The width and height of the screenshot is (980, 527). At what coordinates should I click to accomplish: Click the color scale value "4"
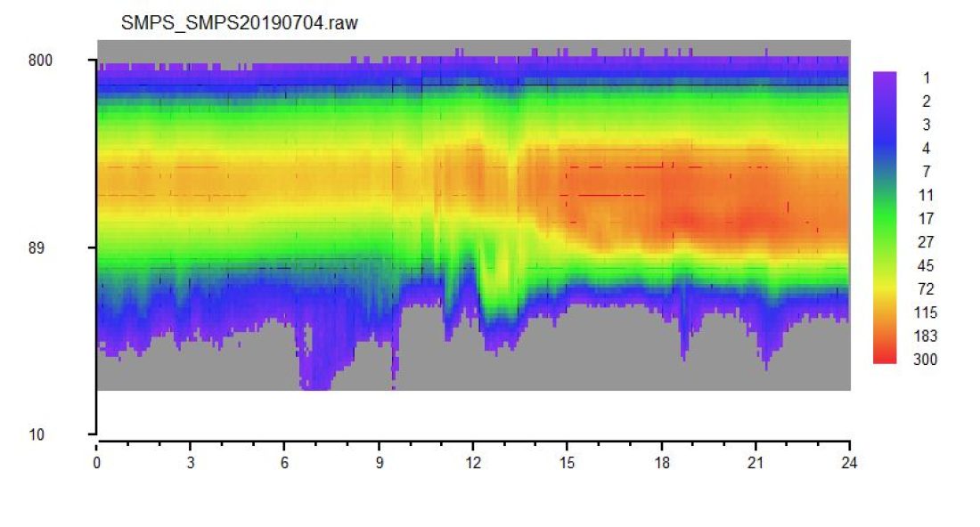pyautogui.click(x=927, y=148)
